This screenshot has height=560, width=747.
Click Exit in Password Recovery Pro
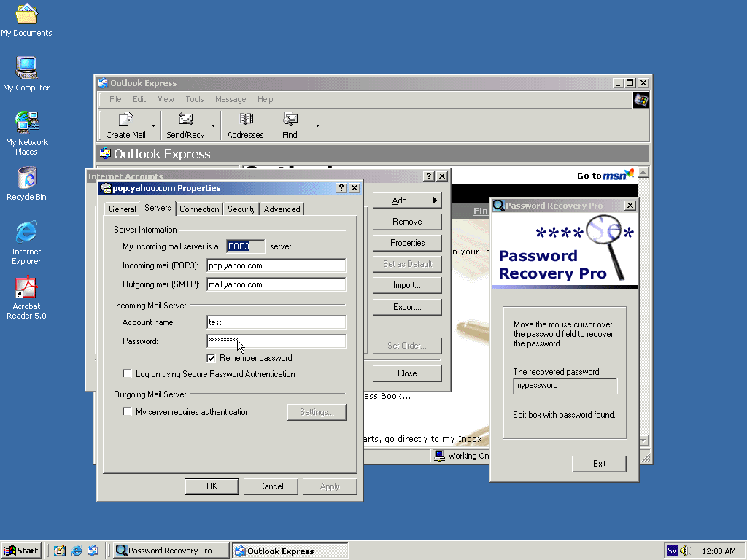click(600, 464)
